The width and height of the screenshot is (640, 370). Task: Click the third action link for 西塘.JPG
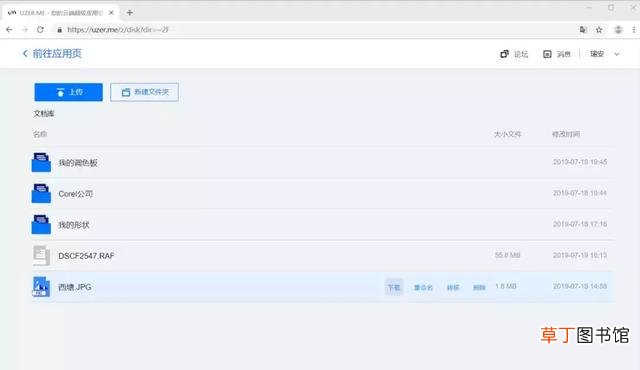453,288
